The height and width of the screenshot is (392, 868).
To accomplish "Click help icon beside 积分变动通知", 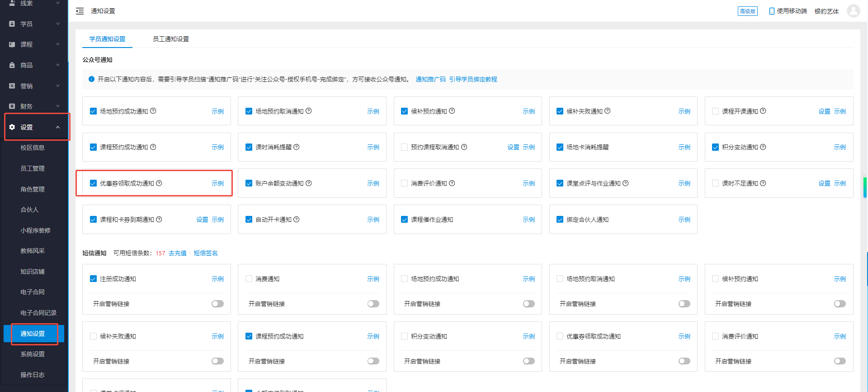I will pyautogui.click(x=763, y=147).
